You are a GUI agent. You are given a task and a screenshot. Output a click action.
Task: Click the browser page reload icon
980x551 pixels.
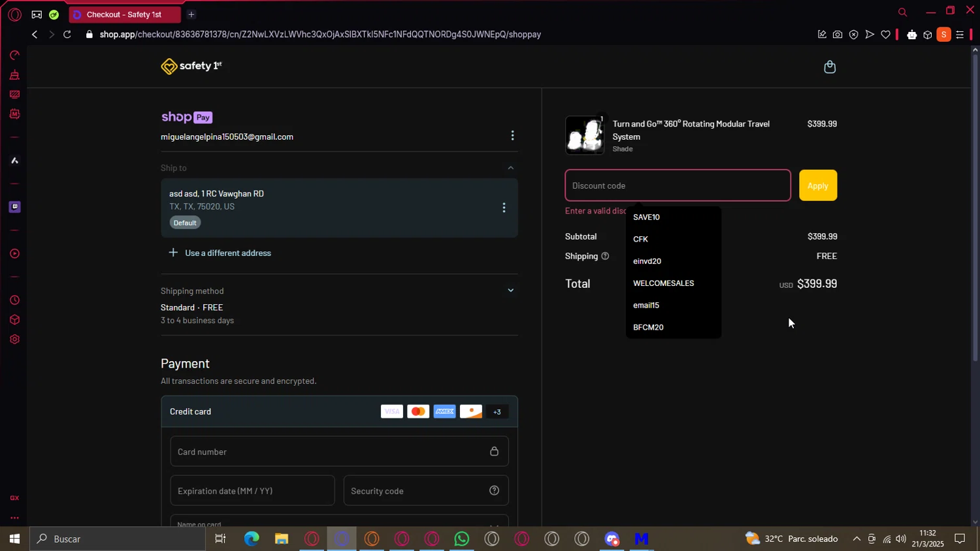(x=67, y=35)
